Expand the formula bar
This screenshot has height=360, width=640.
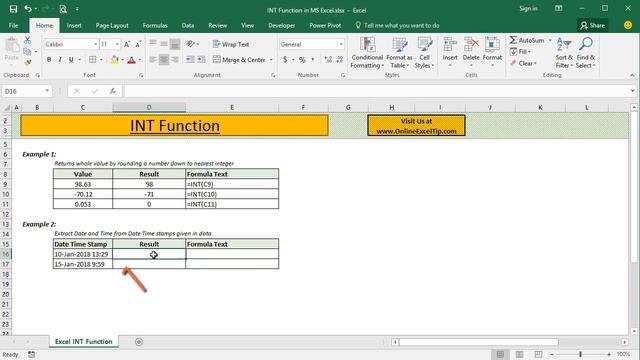click(x=632, y=91)
